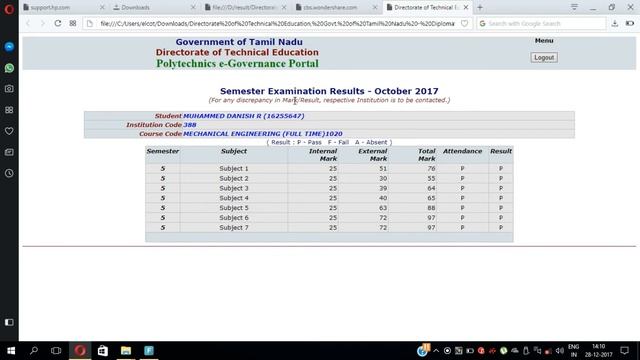Click Subject 2 external mark 30
This screenshot has height=360, width=640.
(382, 178)
